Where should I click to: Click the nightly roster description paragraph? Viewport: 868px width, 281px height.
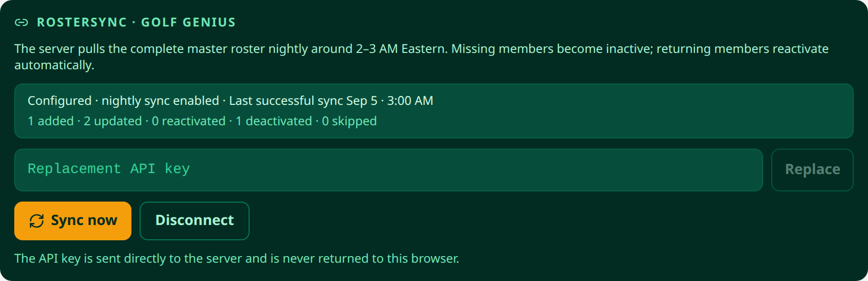(x=421, y=57)
